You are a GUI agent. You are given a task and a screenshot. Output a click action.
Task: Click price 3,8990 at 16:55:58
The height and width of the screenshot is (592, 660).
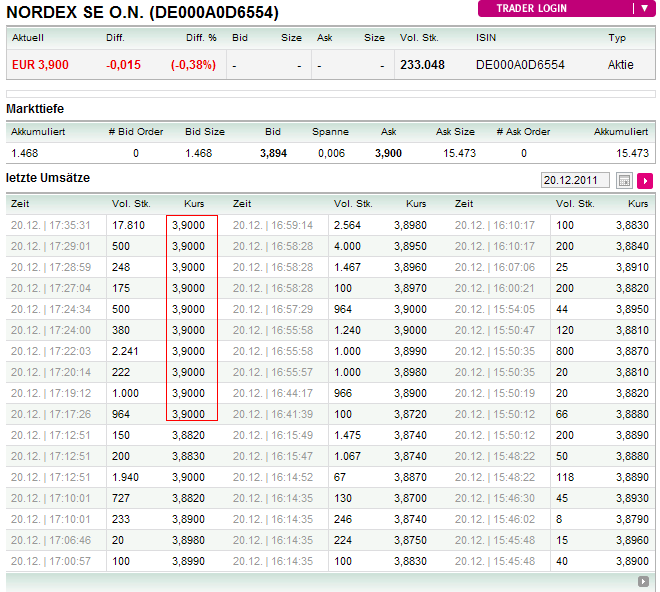(410, 351)
